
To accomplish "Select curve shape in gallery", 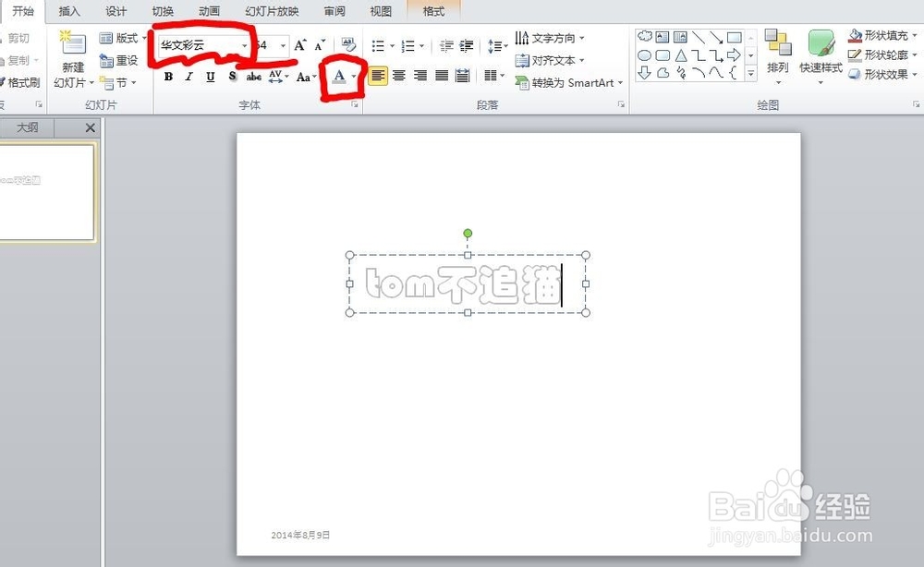I will [716, 73].
